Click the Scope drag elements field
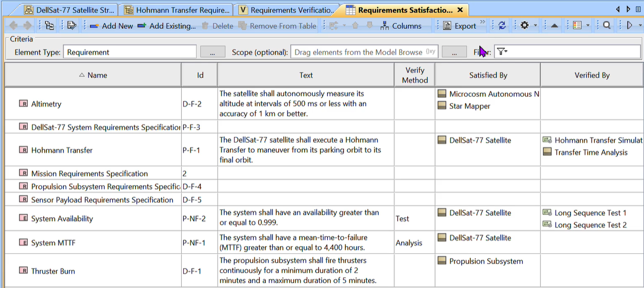This screenshot has width=644, height=288. (365, 52)
